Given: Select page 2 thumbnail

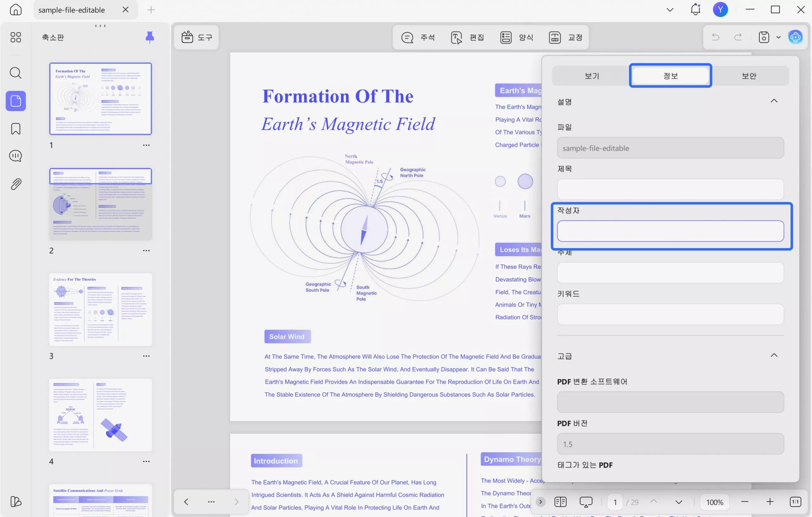Looking at the screenshot, I should tap(101, 204).
